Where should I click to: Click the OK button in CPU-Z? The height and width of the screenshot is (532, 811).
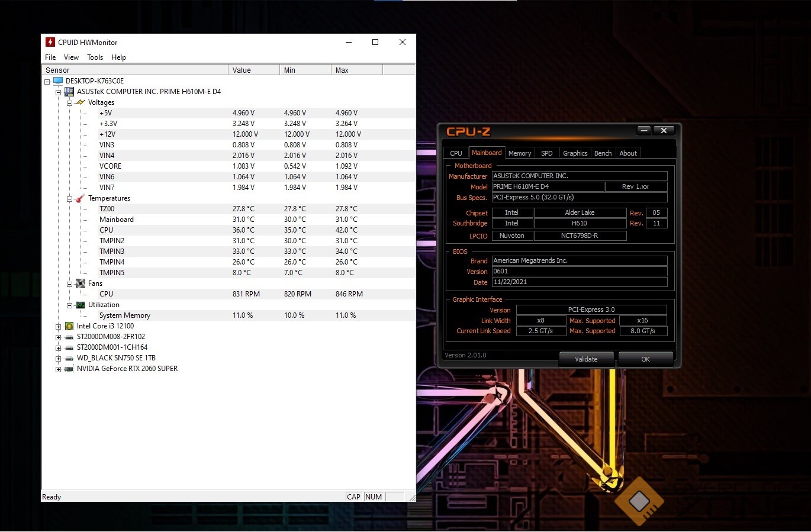tap(645, 359)
